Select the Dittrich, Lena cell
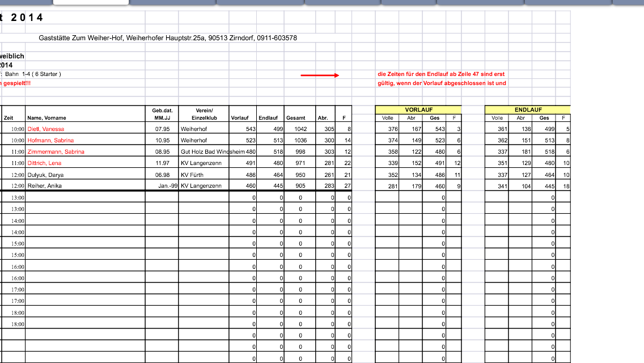 coord(44,163)
